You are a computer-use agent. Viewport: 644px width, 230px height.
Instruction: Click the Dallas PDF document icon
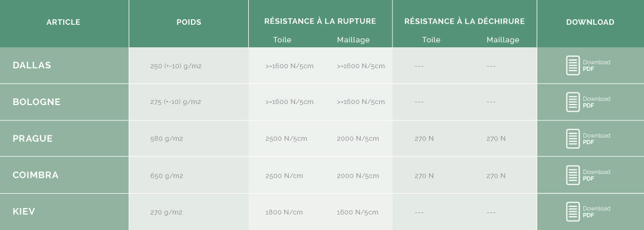click(x=573, y=65)
